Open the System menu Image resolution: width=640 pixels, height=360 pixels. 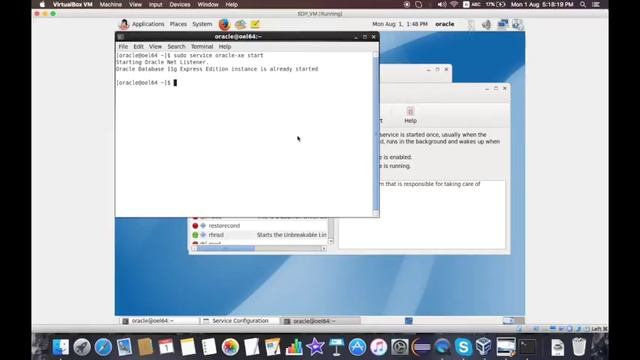tap(202, 24)
